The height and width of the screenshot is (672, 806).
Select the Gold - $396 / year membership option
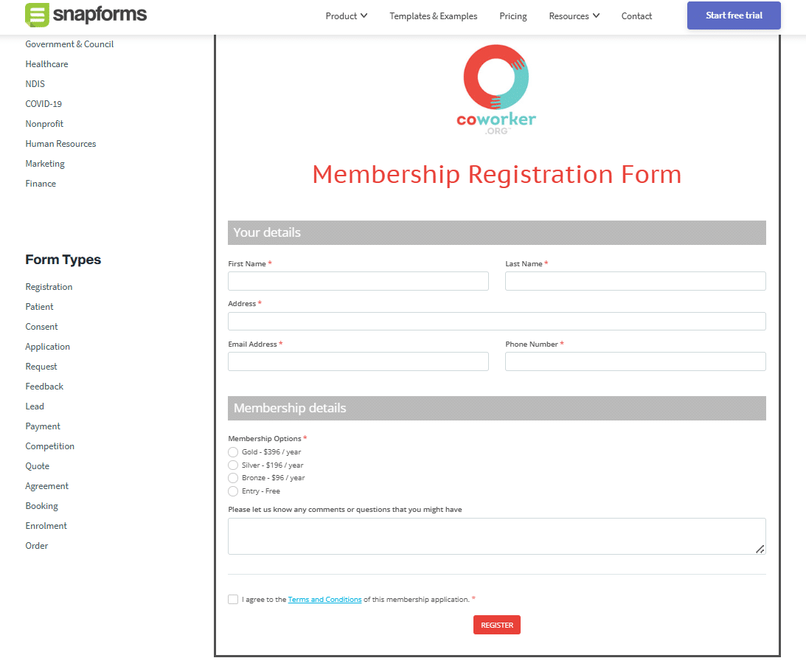[x=232, y=451]
